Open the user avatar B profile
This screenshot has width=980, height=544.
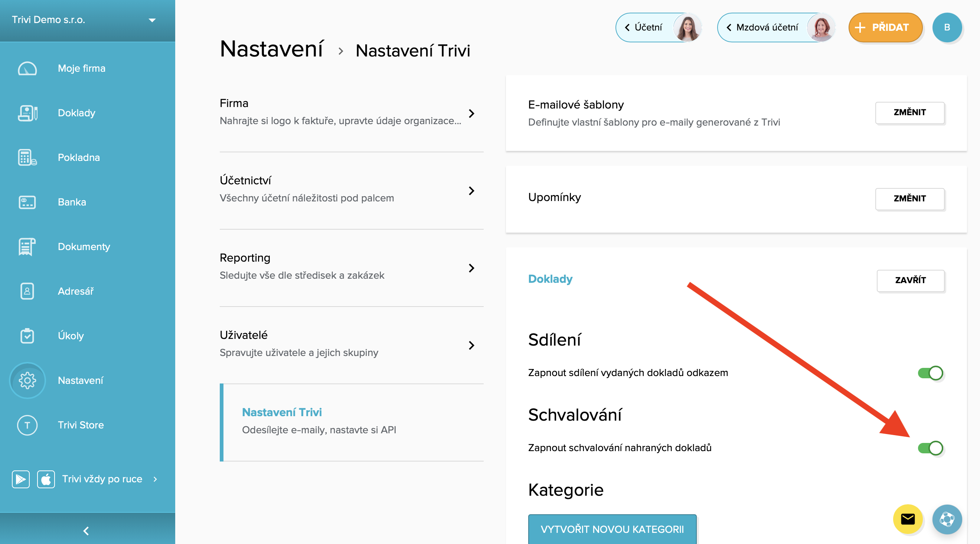[x=947, y=27]
